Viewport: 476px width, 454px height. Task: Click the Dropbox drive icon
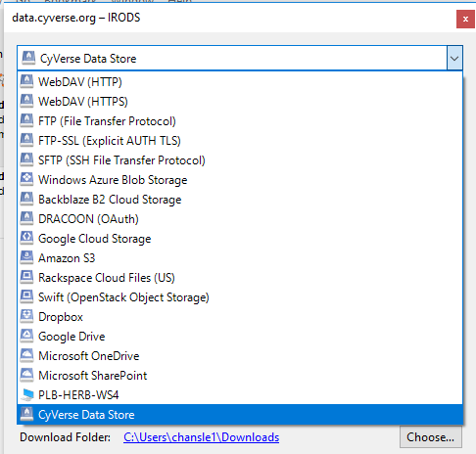tap(26, 316)
